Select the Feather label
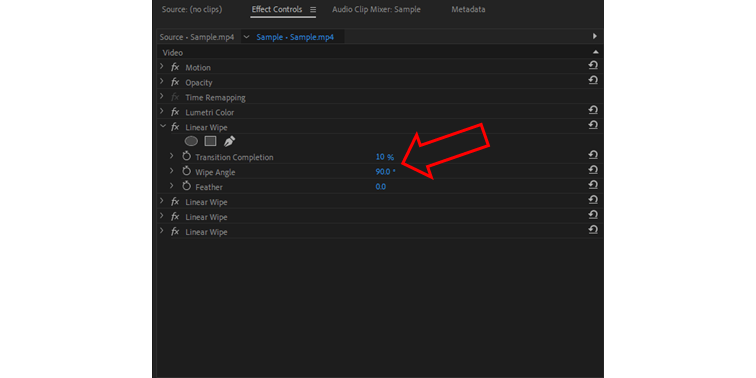The image size is (756, 378). [209, 188]
